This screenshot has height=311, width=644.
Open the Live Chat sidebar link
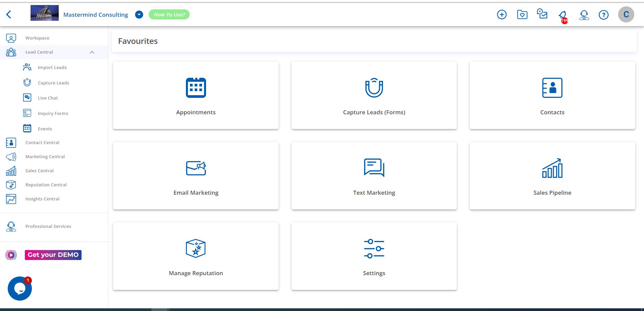48,98
